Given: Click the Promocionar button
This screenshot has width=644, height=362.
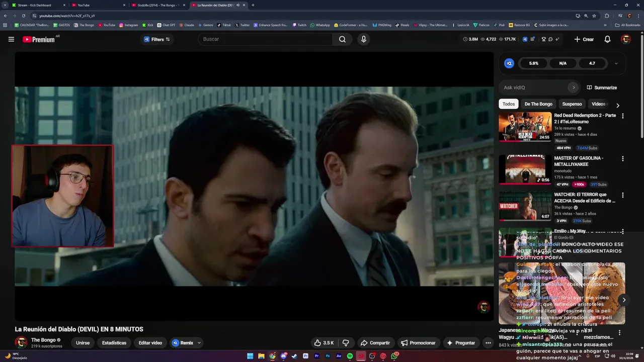Looking at the screenshot, I should pos(418,343).
